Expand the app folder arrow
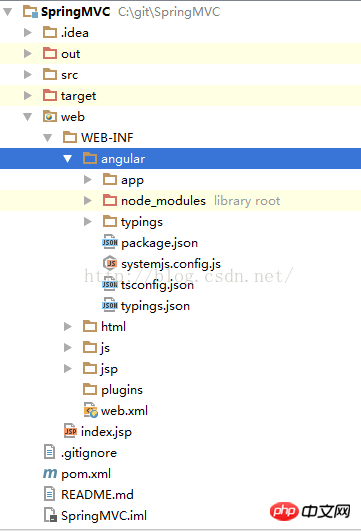 [88, 179]
